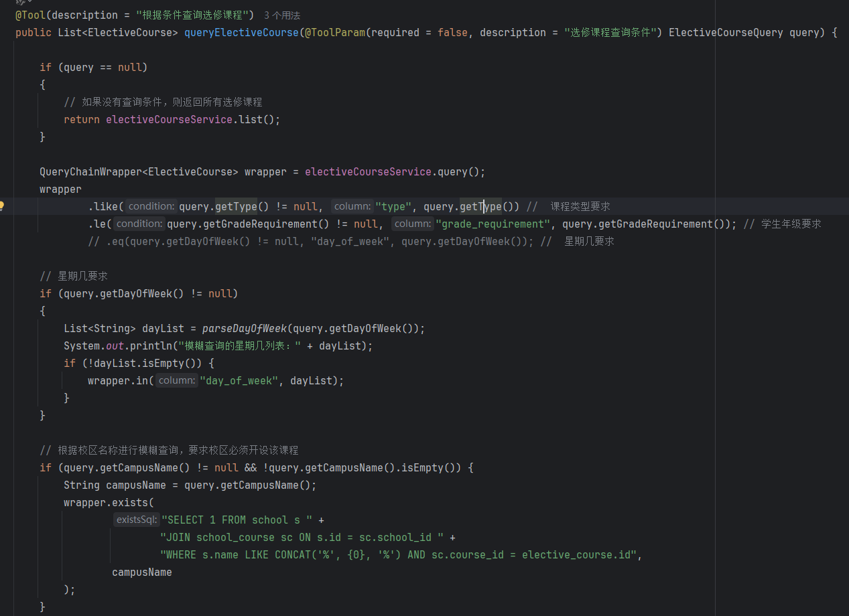Click the "if (query.getDayOfWeek() != null)" line
The width and height of the screenshot is (849, 616).
pos(139,293)
